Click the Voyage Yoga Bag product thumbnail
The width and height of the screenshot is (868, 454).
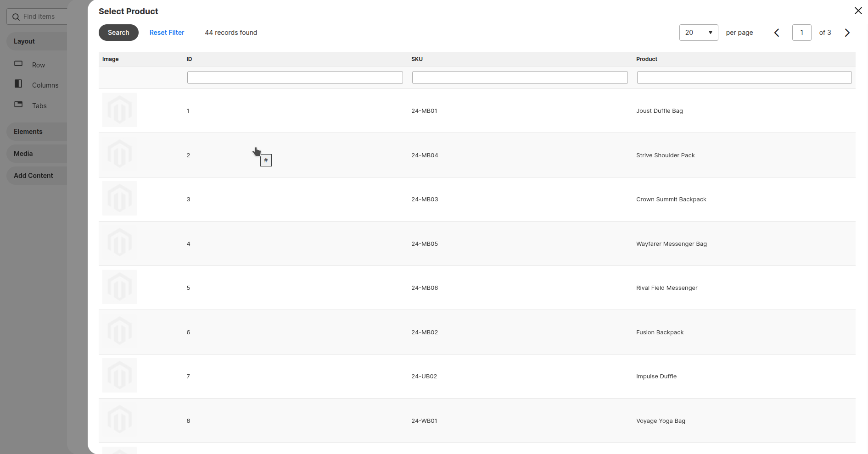119,420
